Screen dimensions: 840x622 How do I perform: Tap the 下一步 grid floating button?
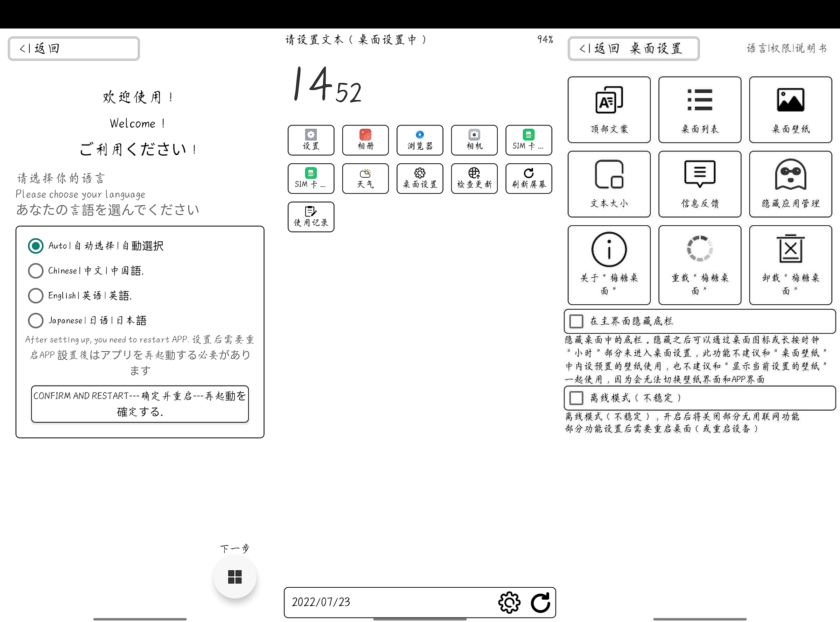[x=234, y=577]
